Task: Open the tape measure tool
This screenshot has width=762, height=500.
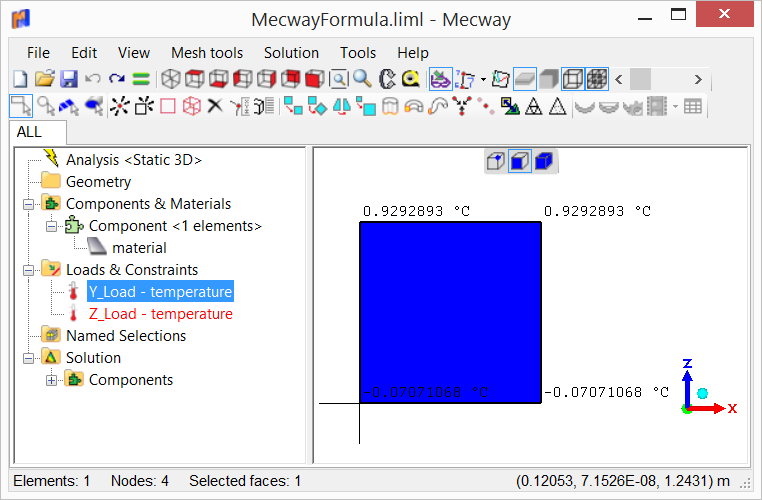Action: coord(411,79)
